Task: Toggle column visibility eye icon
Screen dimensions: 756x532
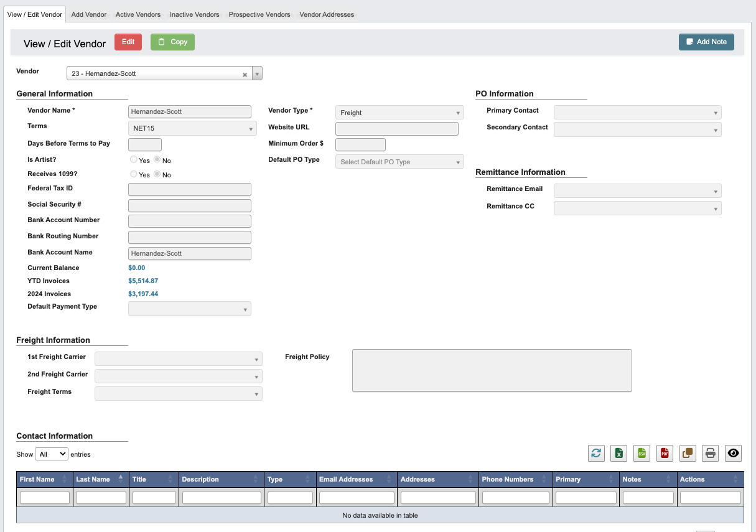Action: click(733, 453)
